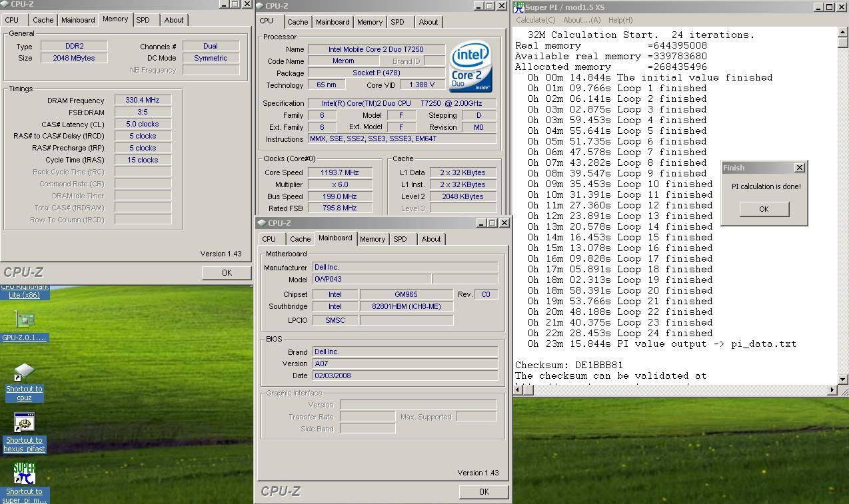Click the memory Type DDR2 field
849x504 pixels.
[74, 46]
